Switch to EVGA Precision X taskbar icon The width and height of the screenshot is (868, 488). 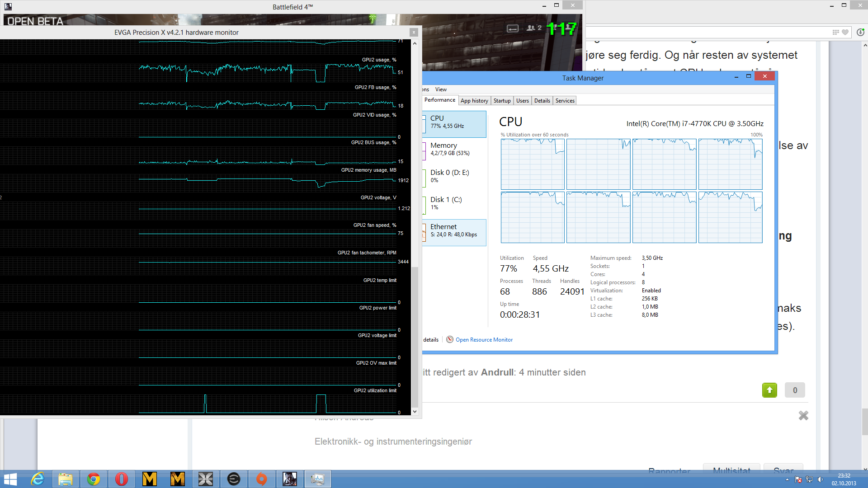pos(206,479)
